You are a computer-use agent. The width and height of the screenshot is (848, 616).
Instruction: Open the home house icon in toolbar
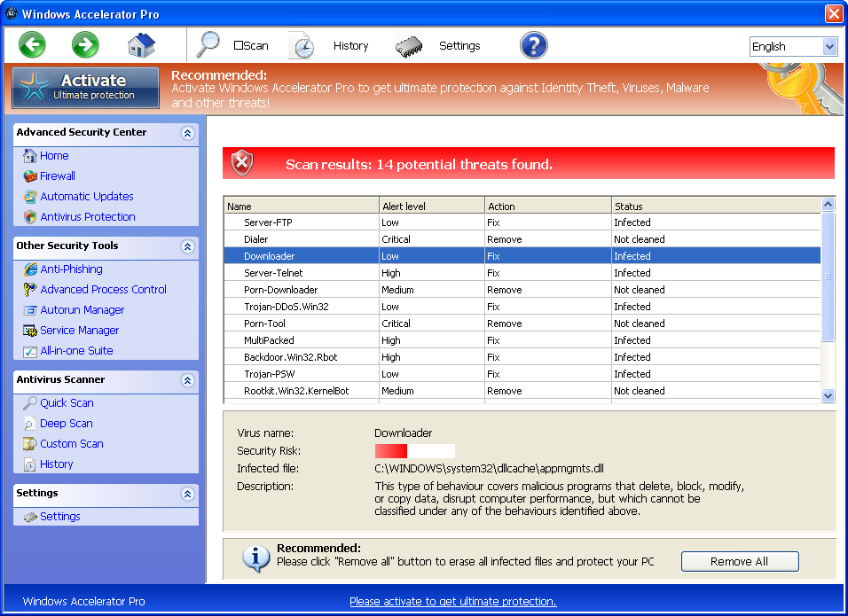pos(141,45)
